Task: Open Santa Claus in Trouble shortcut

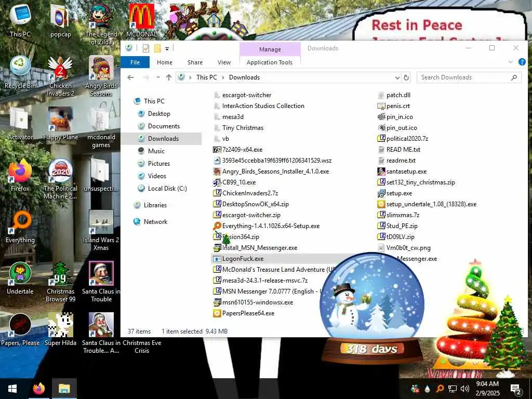Action: [x=101, y=282]
